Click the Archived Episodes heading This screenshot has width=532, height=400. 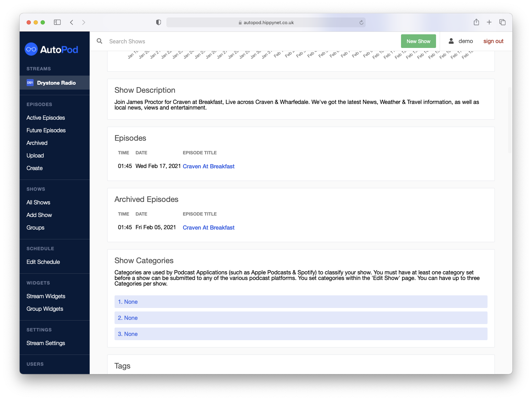click(146, 199)
